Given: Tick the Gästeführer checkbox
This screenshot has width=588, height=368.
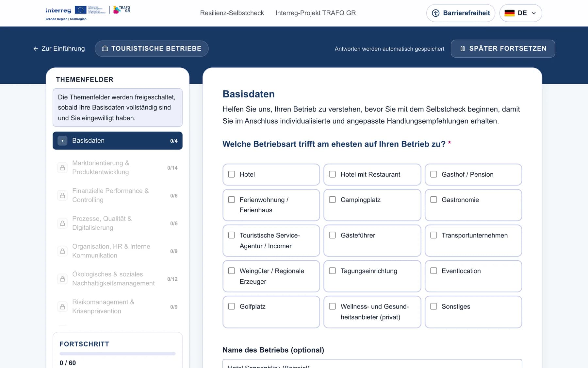Looking at the screenshot, I should (333, 235).
